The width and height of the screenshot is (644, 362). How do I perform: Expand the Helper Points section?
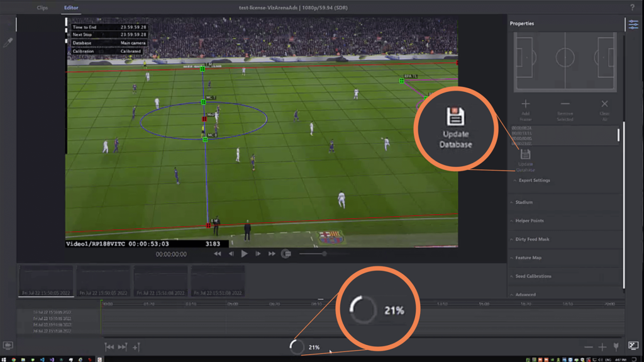[x=529, y=221]
